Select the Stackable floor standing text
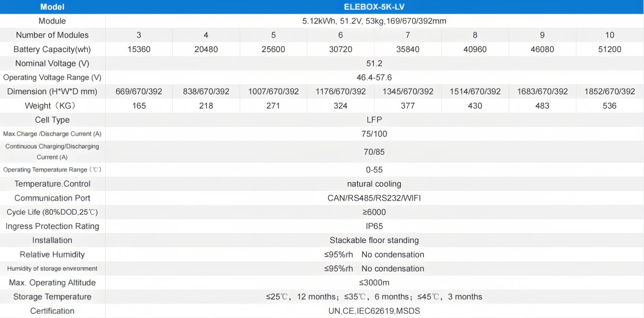 tap(374, 240)
